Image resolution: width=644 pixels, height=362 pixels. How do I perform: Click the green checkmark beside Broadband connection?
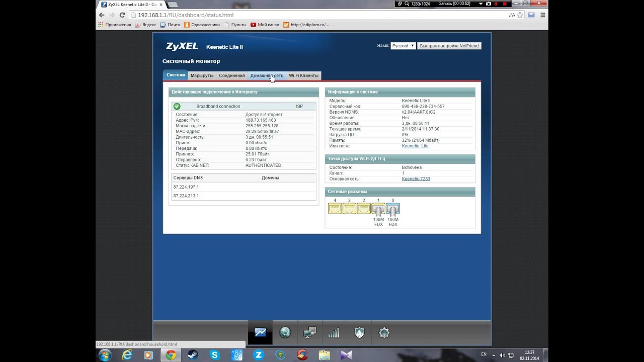click(x=177, y=106)
